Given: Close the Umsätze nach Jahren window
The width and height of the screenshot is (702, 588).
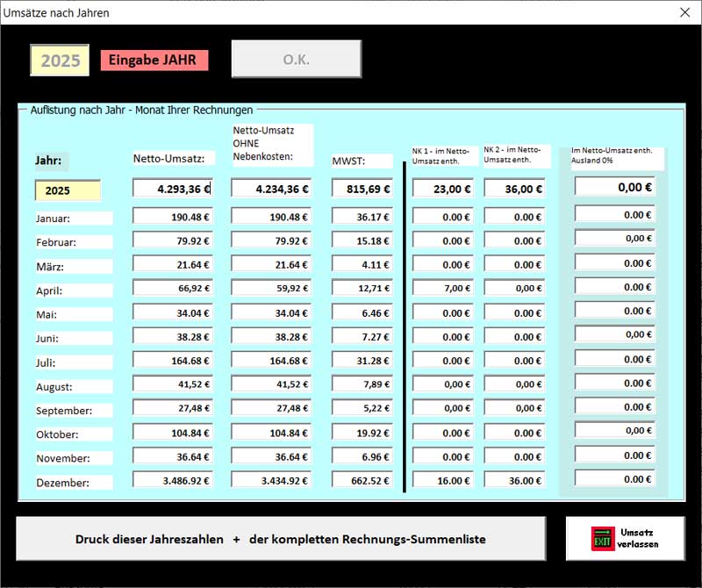Looking at the screenshot, I should (684, 12).
